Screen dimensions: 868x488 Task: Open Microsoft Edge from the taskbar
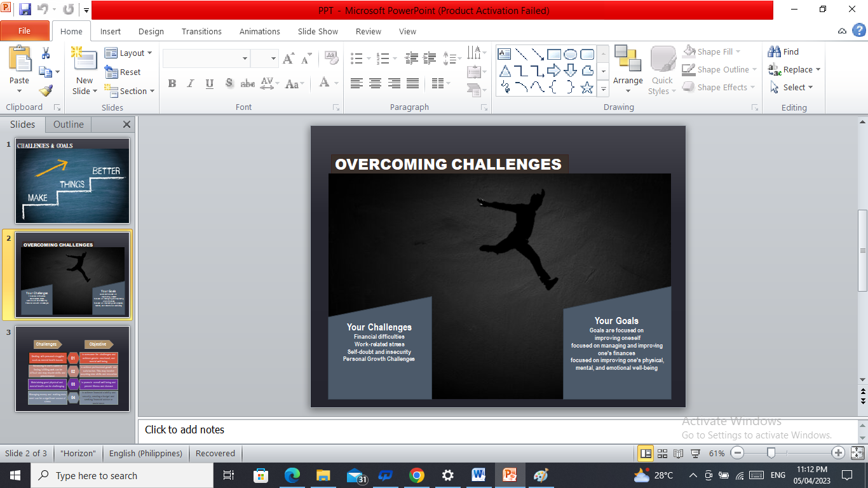pyautogui.click(x=292, y=475)
